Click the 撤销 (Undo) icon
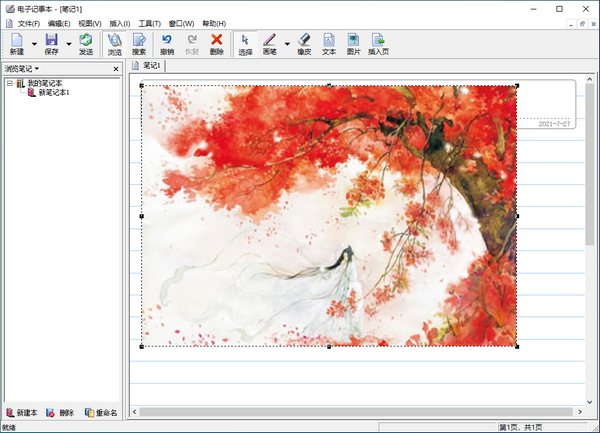The width and height of the screenshot is (600, 433). pos(167,44)
